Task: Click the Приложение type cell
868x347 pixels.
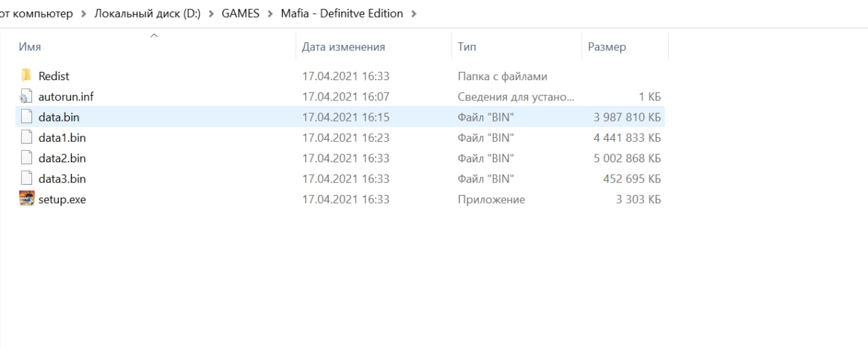Action: [491, 199]
